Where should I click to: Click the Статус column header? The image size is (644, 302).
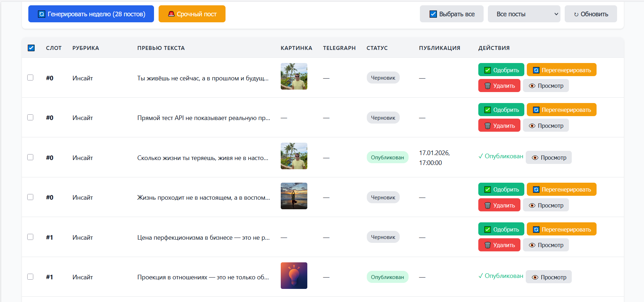point(377,48)
